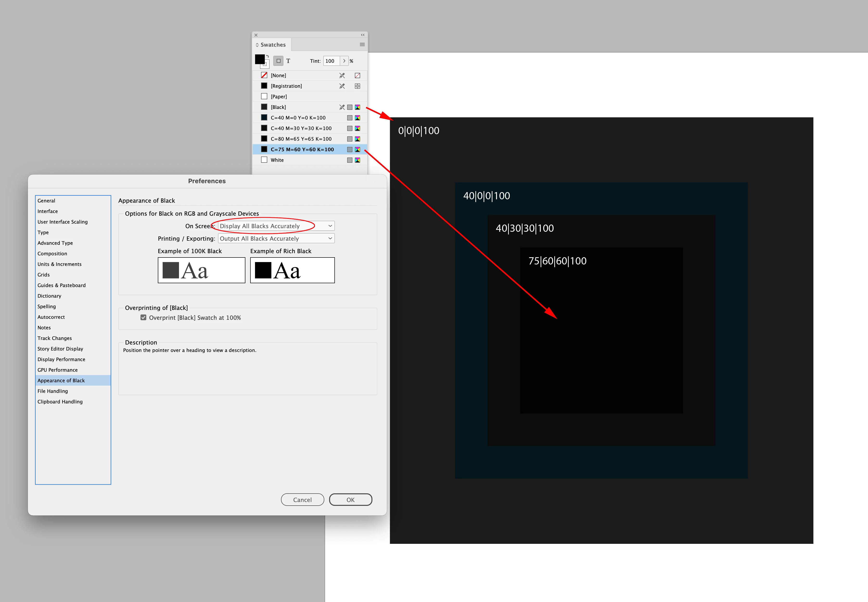The image size is (868, 602).
Task: Select Display Performance preferences category
Action: click(x=61, y=359)
